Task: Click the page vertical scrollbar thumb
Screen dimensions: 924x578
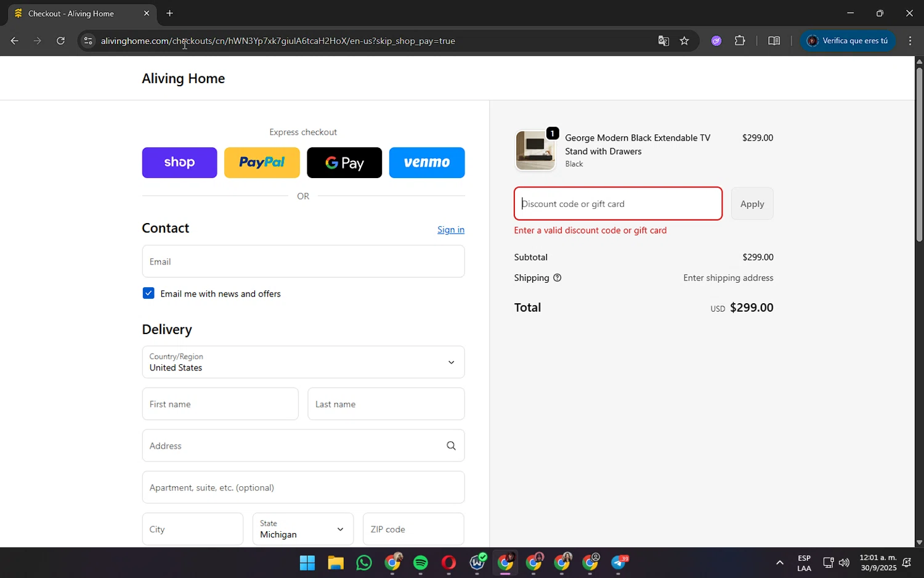Action: (x=919, y=154)
